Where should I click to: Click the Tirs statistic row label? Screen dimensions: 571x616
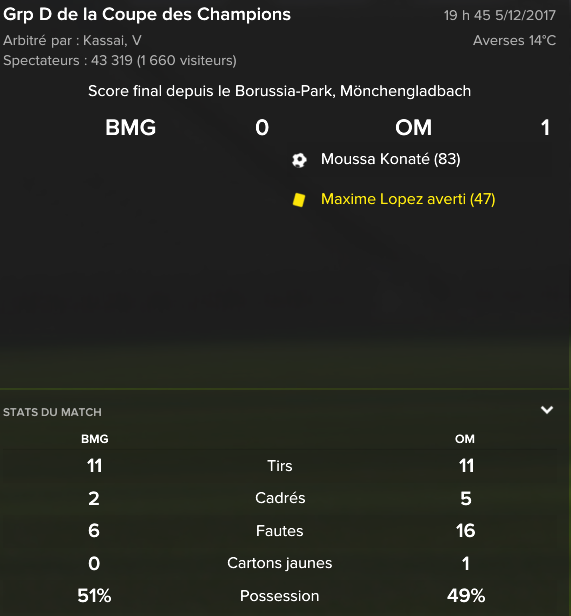point(280,466)
